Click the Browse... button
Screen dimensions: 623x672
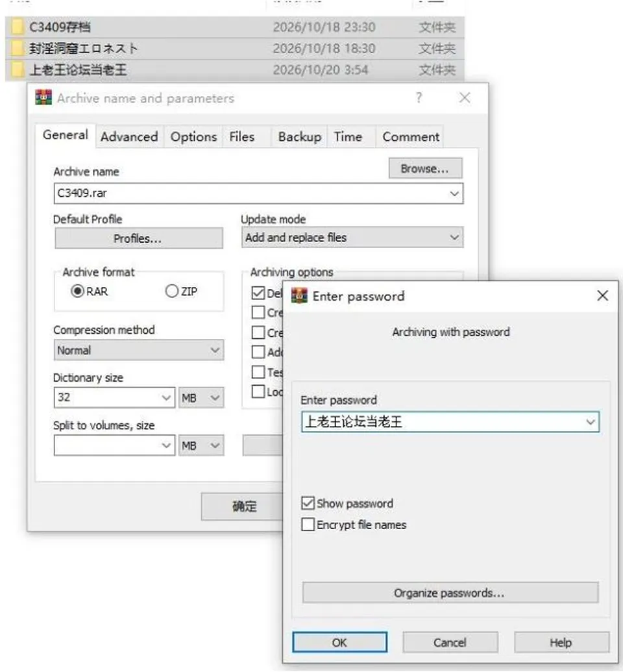coord(425,168)
